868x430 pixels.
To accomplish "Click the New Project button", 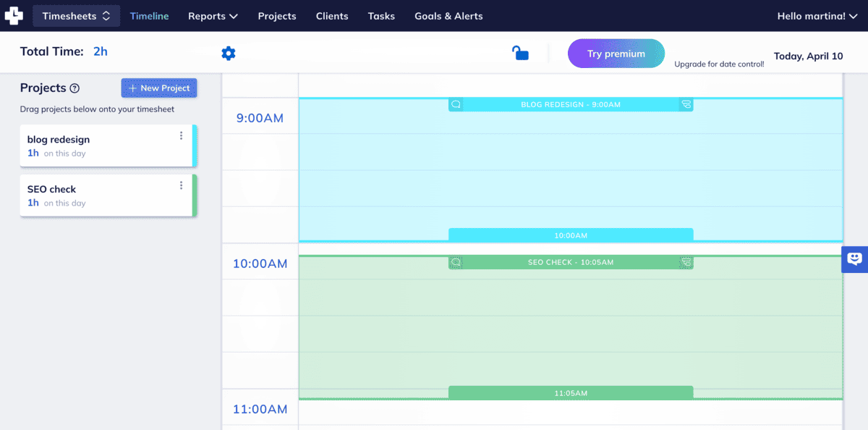I will click(x=158, y=88).
